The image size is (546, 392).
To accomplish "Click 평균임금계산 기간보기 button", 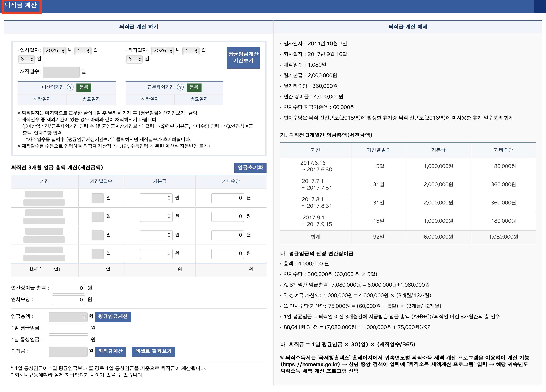I will (x=243, y=58).
